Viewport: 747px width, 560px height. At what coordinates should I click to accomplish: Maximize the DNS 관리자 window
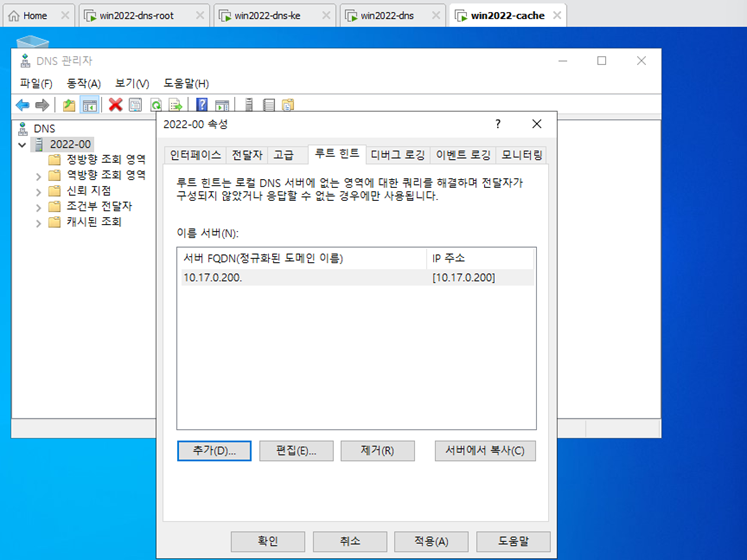(602, 61)
